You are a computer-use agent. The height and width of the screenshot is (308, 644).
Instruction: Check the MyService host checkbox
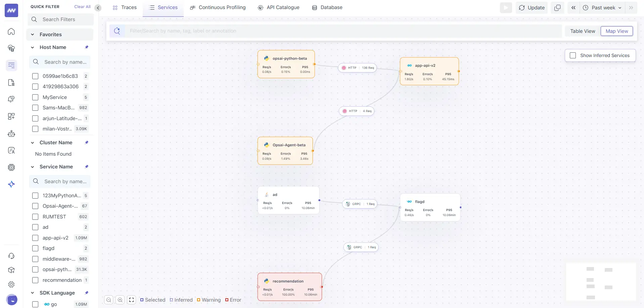coord(35,97)
